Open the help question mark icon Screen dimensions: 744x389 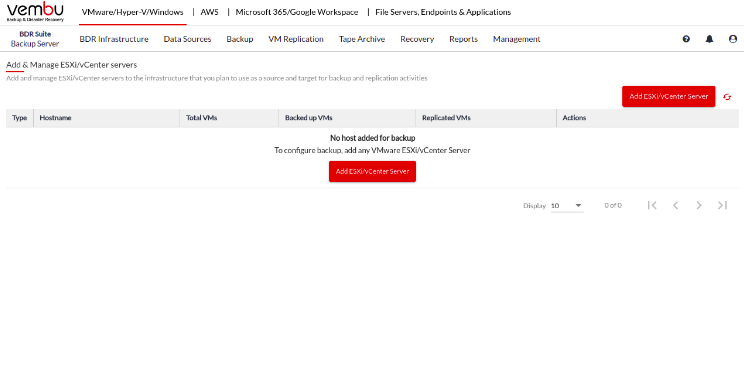[686, 39]
